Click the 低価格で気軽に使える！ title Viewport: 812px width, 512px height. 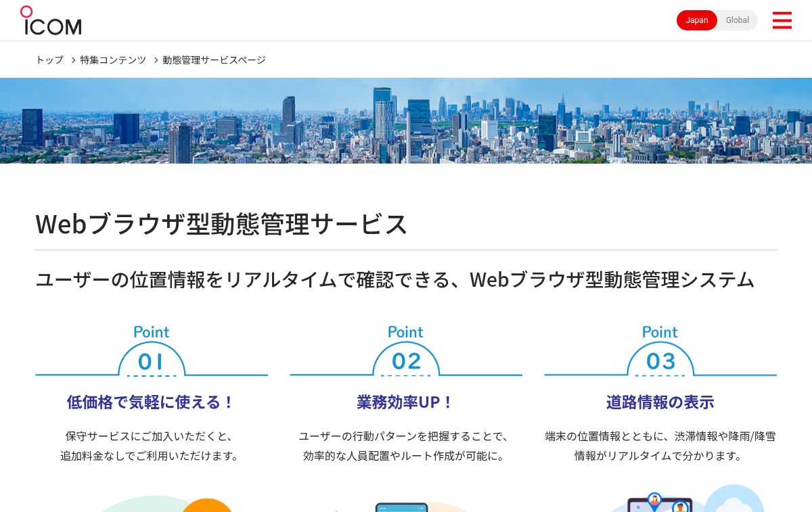(x=152, y=402)
